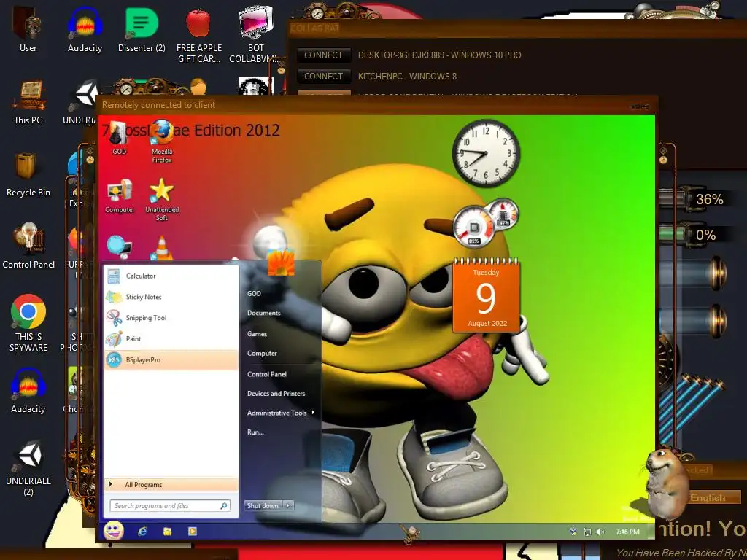Launch Internet Explorer from remote taskbar
The height and width of the screenshot is (560, 747).
[x=142, y=532]
